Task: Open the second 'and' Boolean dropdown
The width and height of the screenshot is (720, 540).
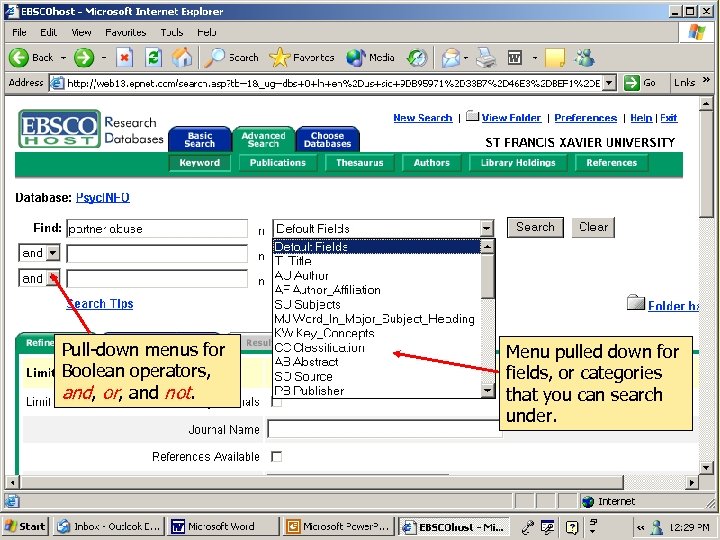Action: pos(53,278)
